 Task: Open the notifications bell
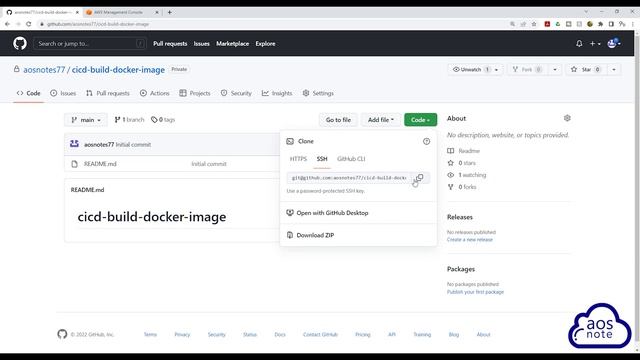(x=579, y=43)
